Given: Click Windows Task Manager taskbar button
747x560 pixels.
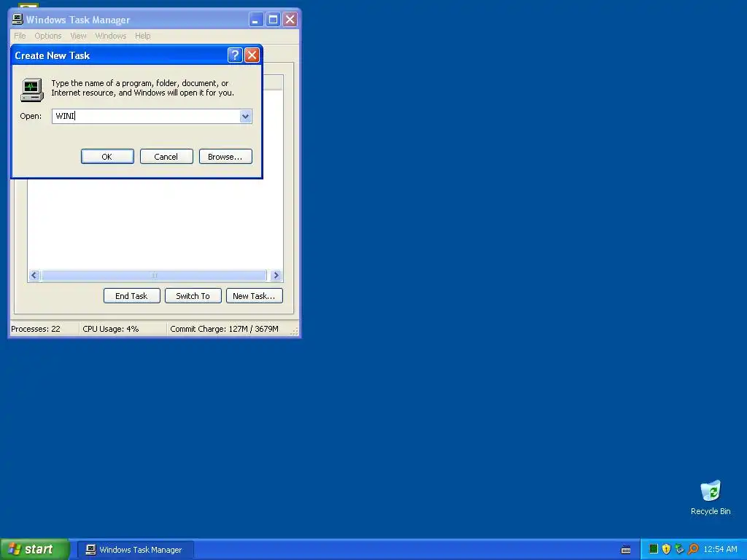Looking at the screenshot, I should [135, 550].
